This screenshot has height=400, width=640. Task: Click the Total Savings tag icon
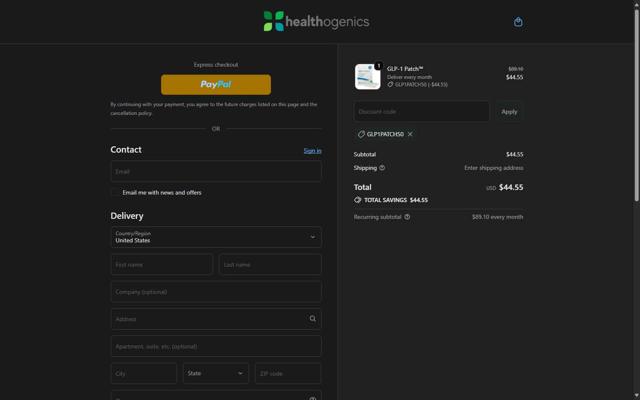[358, 200]
